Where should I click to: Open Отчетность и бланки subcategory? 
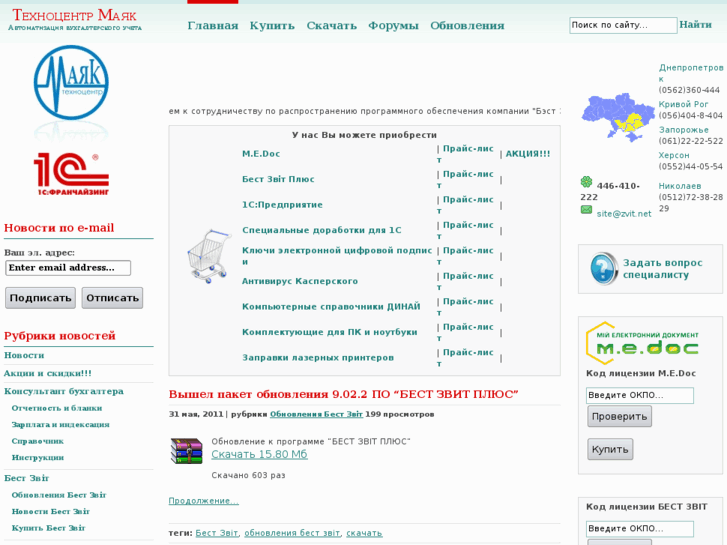click(x=57, y=408)
